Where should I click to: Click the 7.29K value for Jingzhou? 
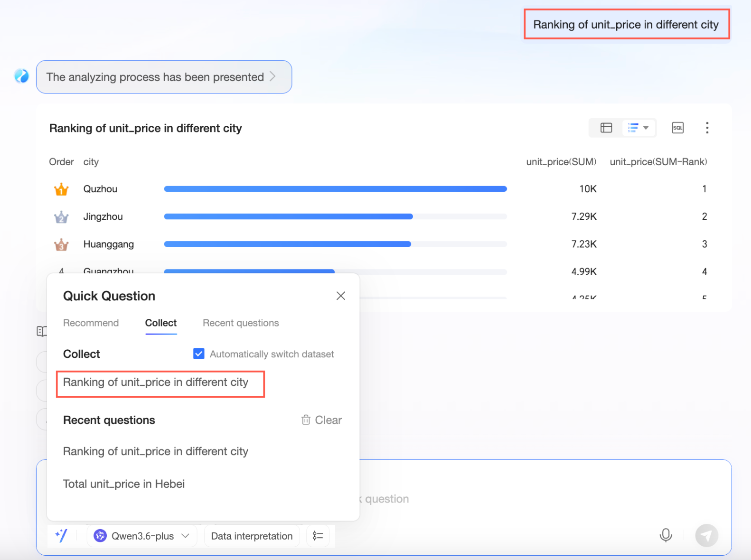[x=584, y=216]
